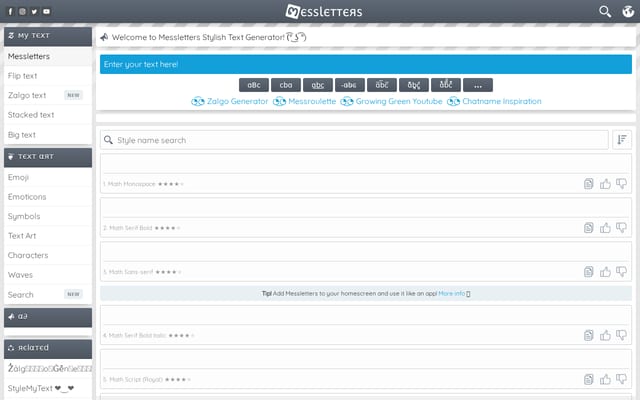Collapse the MY TEXT sidebar section

48,36
